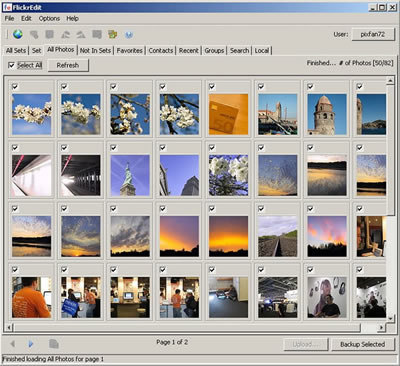
Task: Click the vertical scrollbar thumb
Action: (x=390, y=149)
